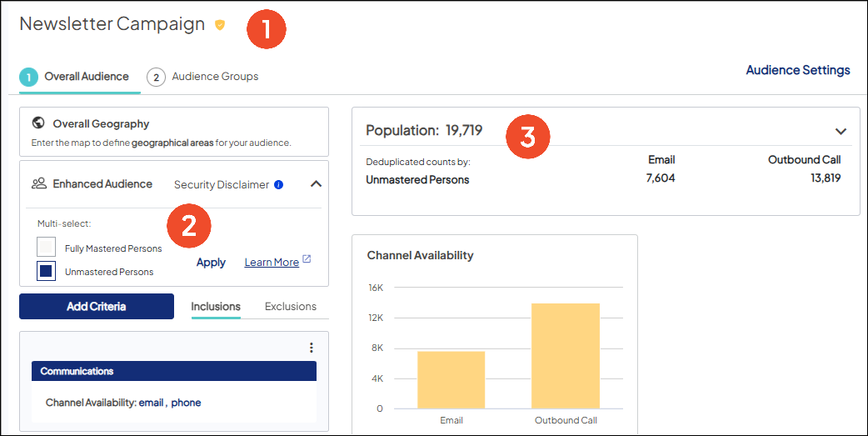Screen dimensions: 868x436
Task: Click the Email bar in the chart
Action: click(x=451, y=380)
